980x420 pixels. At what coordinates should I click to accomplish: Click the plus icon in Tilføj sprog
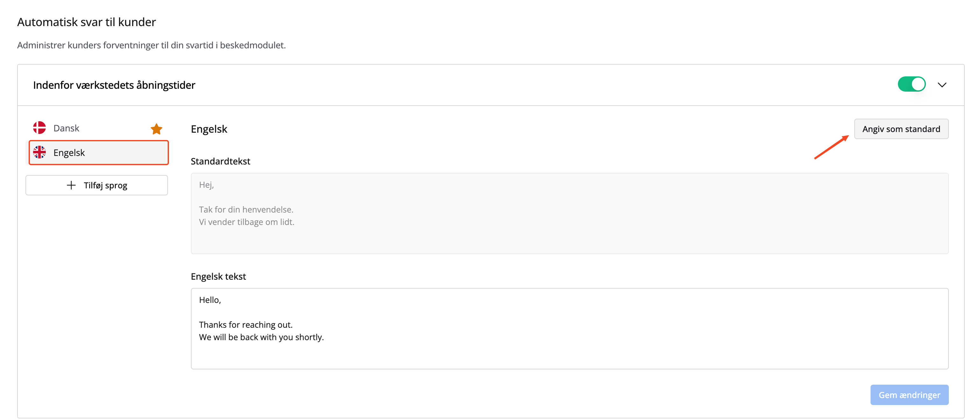coord(71,185)
